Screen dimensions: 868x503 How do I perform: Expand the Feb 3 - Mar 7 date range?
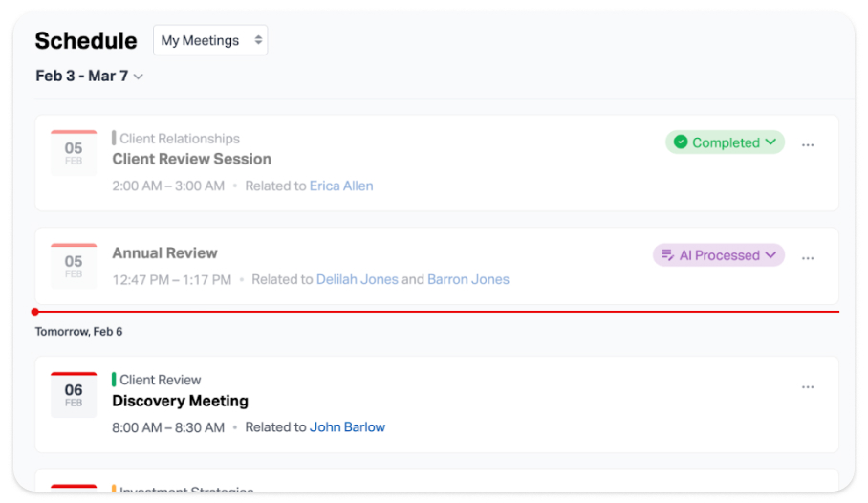coord(89,77)
